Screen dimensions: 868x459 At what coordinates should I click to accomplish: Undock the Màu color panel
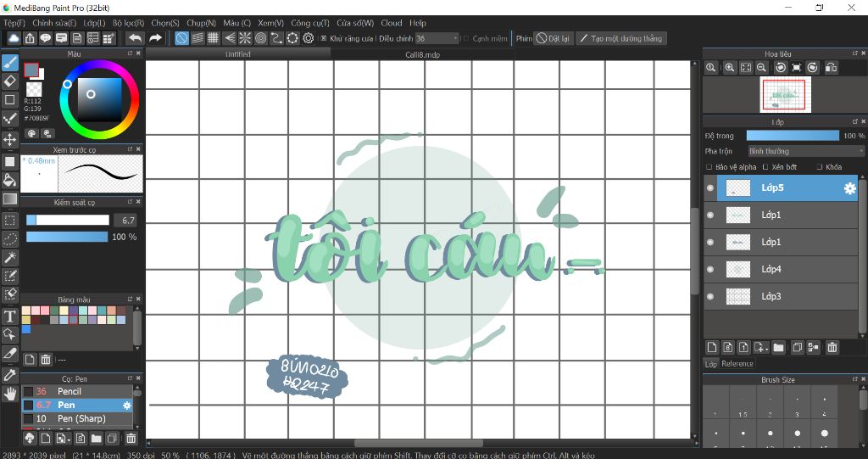click(x=130, y=53)
